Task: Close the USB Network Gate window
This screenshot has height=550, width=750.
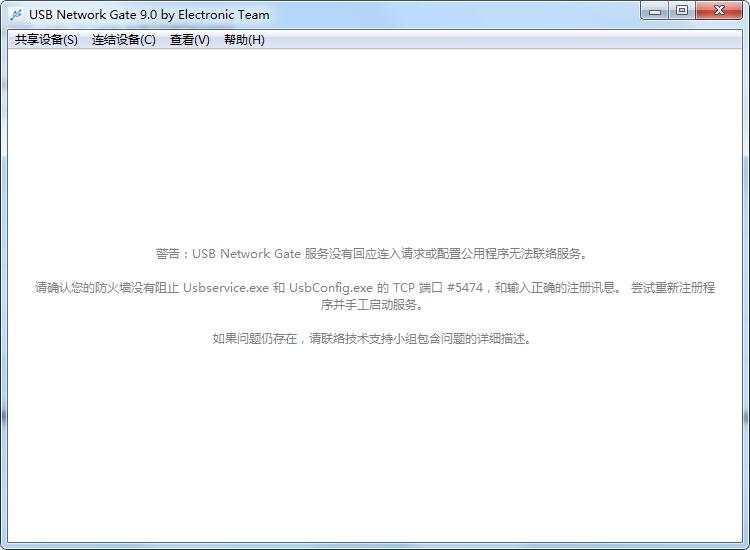Action: click(719, 11)
